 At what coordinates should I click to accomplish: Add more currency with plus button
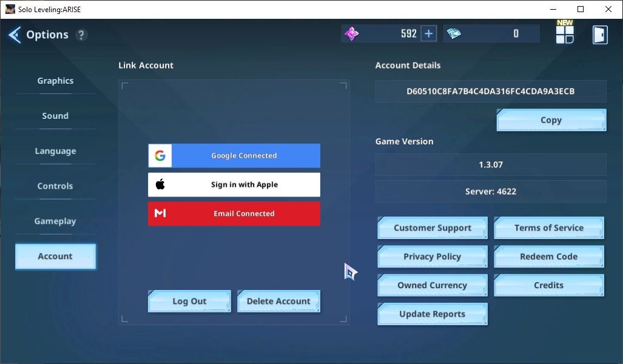tap(429, 34)
